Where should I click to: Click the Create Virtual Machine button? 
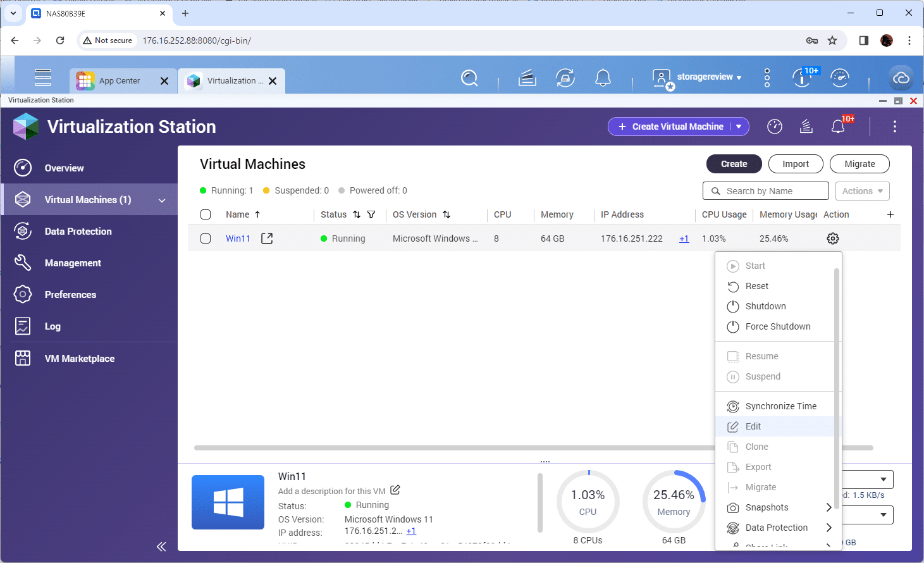pos(670,127)
